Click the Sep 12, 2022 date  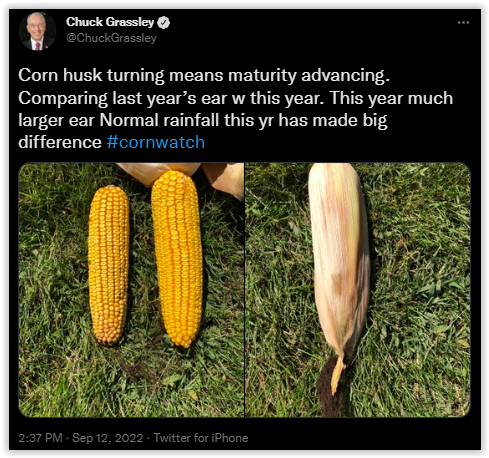click(108, 438)
